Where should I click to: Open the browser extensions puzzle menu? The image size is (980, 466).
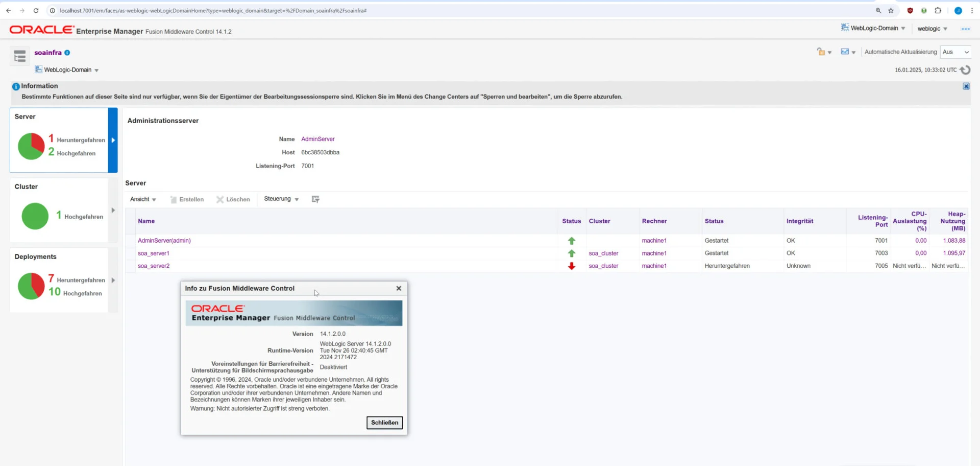pyautogui.click(x=938, y=10)
